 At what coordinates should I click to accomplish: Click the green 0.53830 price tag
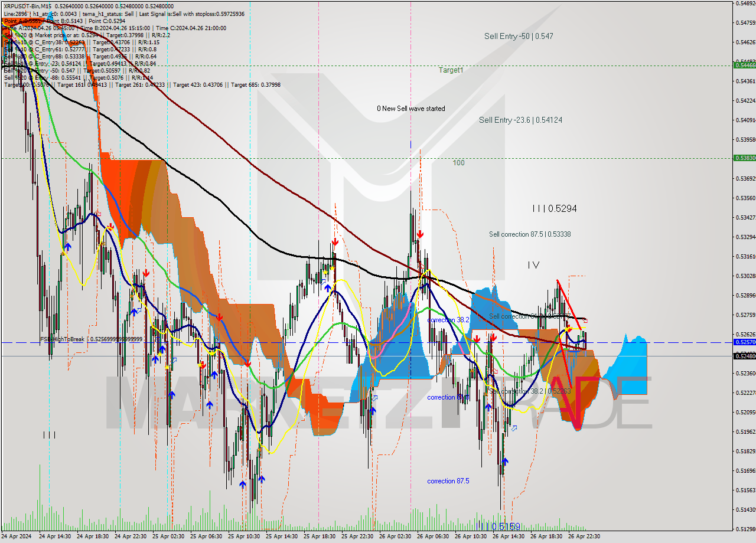(x=744, y=158)
